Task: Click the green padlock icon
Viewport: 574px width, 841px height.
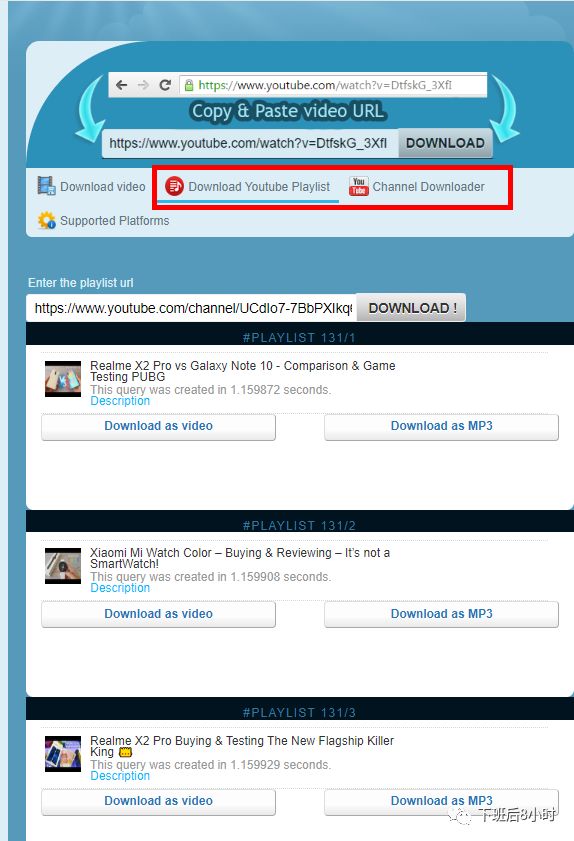Action: point(189,85)
